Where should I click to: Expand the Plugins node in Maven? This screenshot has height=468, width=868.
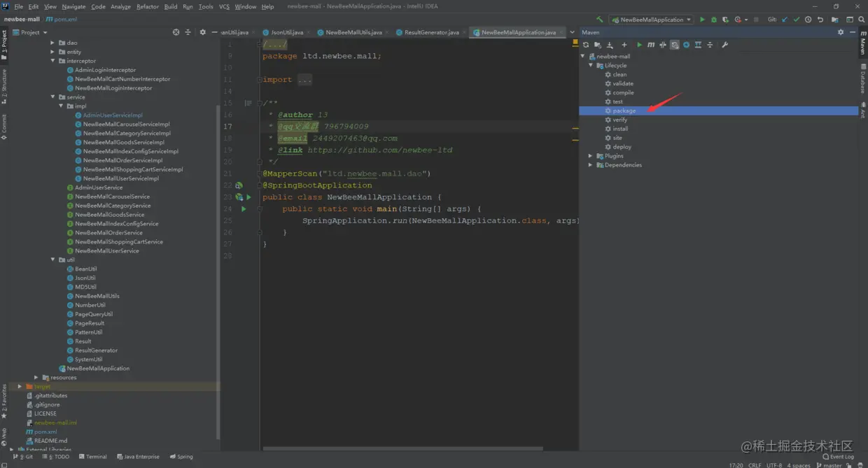coord(590,156)
